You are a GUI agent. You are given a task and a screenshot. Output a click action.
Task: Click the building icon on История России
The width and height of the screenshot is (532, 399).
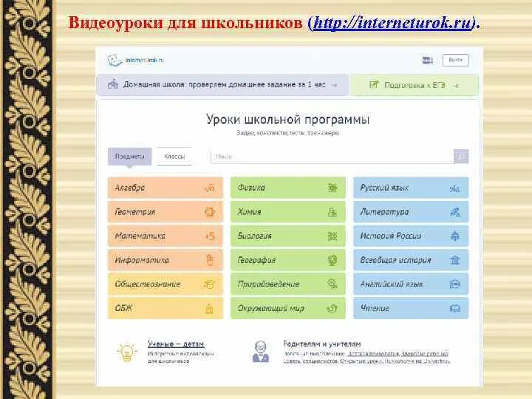pyautogui.click(x=455, y=236)
